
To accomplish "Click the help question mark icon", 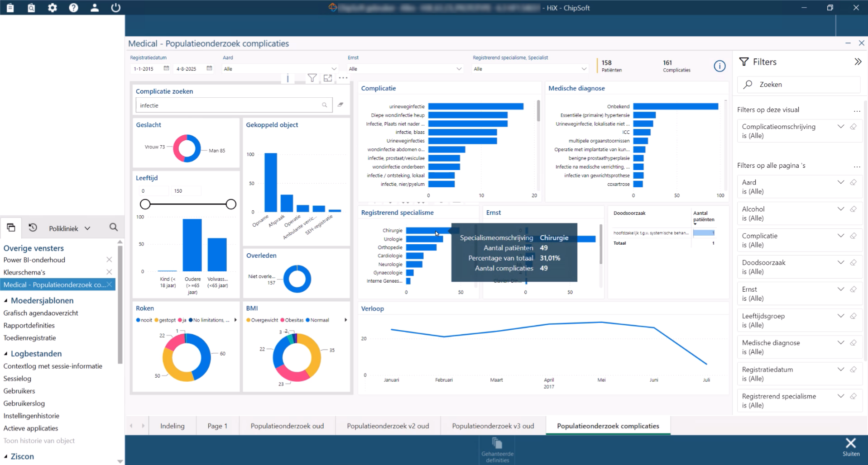I will (73, 8).
